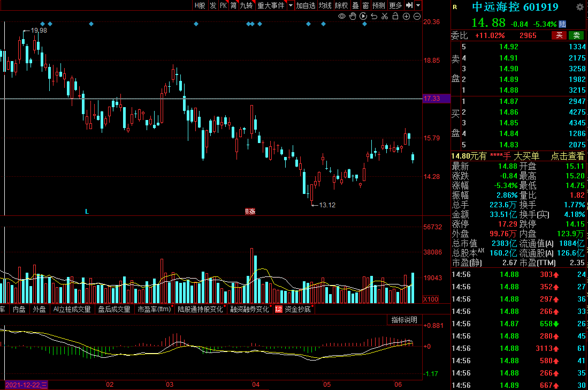588x390 pixels.
Task: Select the scissors cut tool
Action: [x=385, y=17]
